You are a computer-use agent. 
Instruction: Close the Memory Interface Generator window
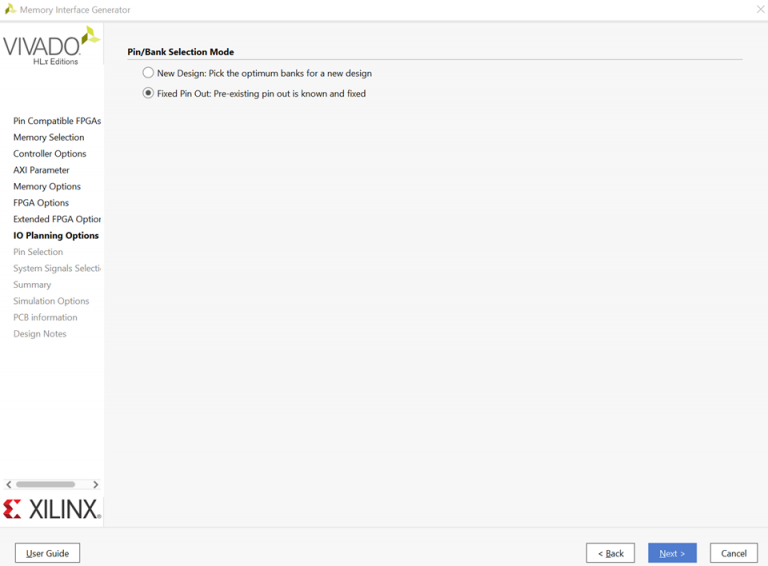(x=759, y=10)
